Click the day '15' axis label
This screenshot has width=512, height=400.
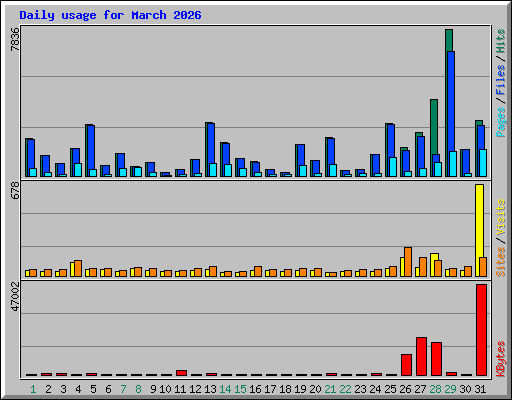(240, 389)
